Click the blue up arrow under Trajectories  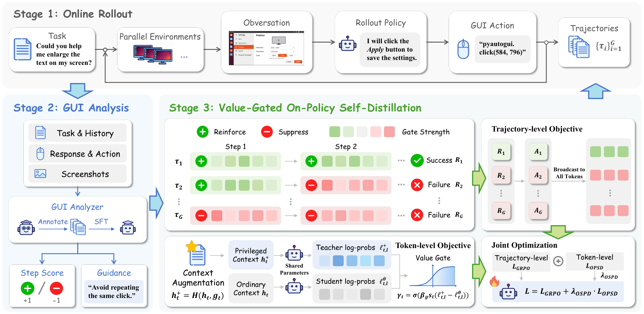pos(595,91)
